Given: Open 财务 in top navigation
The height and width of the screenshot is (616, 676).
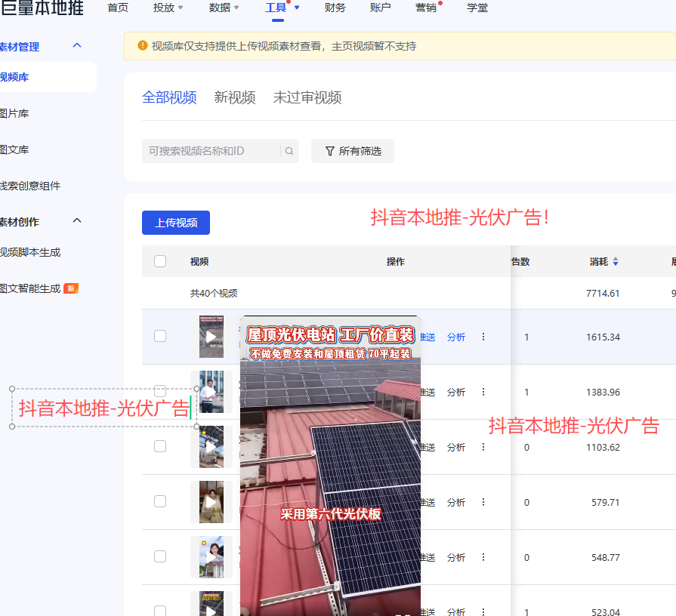Looking at the screenshot, I should tap(335, 8).
